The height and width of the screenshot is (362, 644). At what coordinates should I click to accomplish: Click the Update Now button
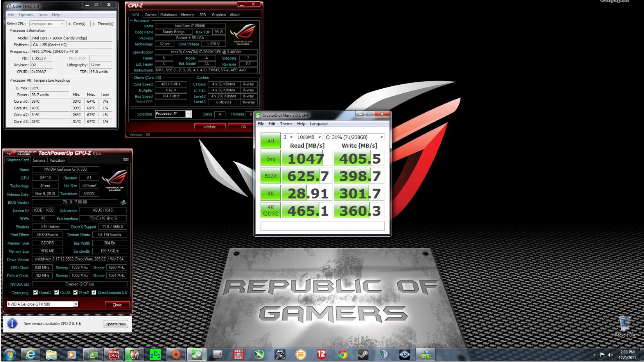coord(116,324)
